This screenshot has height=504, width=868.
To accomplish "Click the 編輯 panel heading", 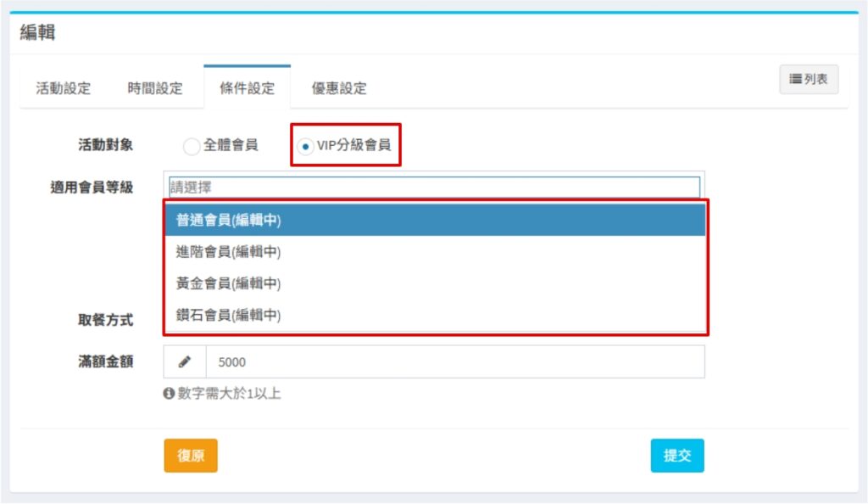I will [x=38, y=34].
